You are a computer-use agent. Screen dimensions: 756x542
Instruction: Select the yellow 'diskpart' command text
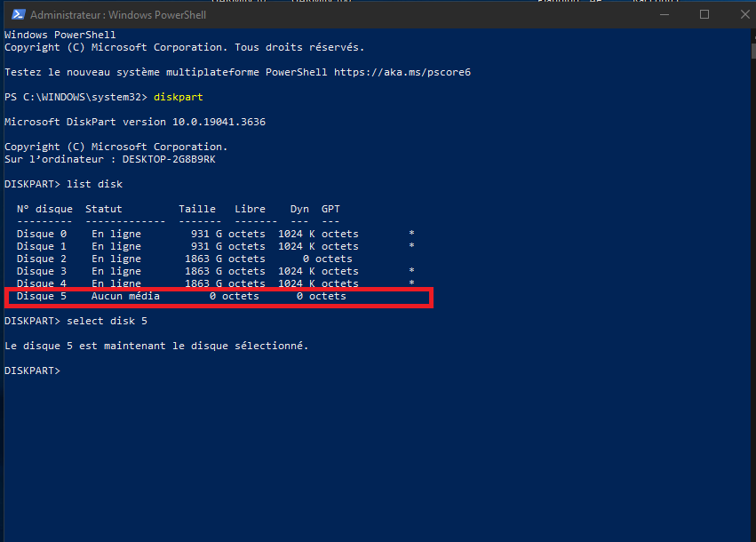[x=179, y=97]
